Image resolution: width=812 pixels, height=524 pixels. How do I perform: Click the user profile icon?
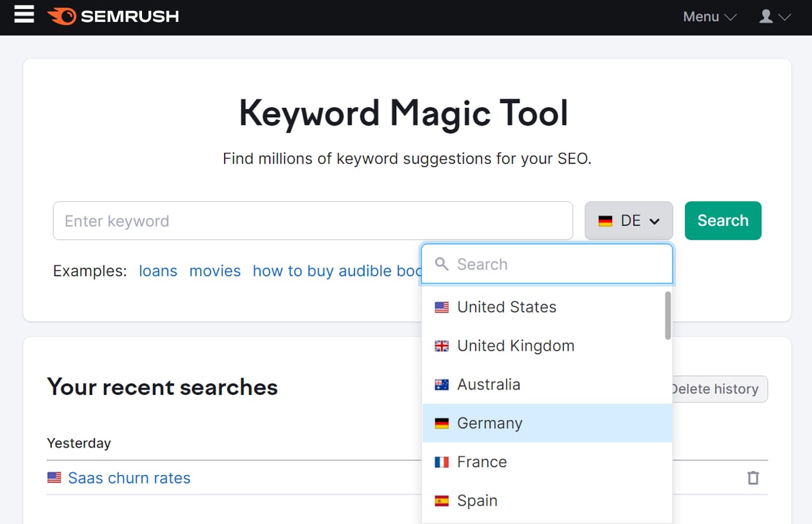(766, 16)
